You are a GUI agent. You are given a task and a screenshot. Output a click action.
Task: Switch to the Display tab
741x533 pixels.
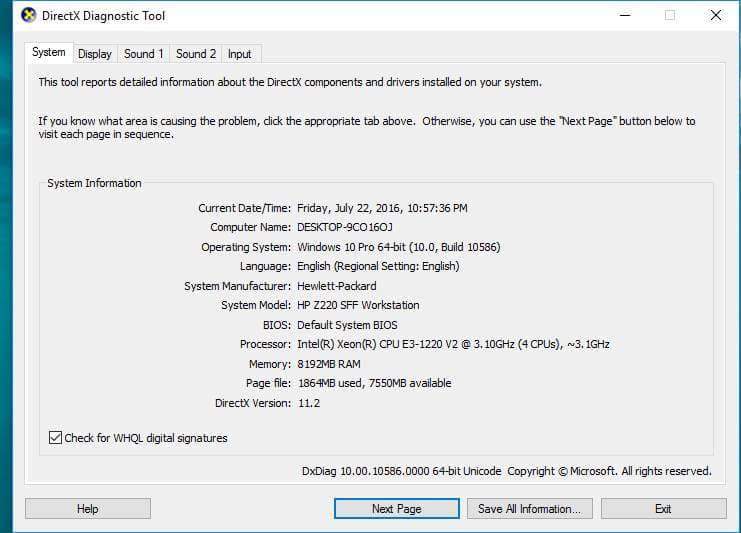[95, 54]
